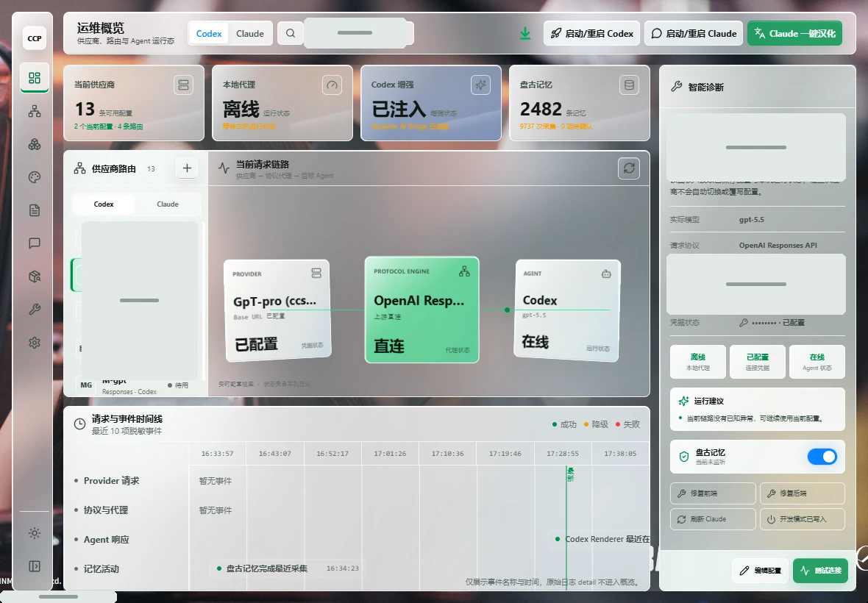
Task: Open the document log sidebar icon
Action: (35, 210)
